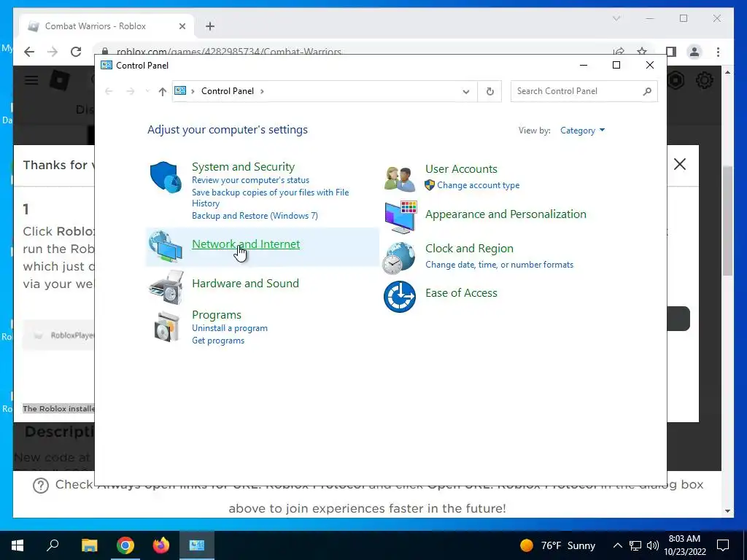The image size is (747, 560).
Task: Open User Accounts category
Action: (x=461, y=169)
